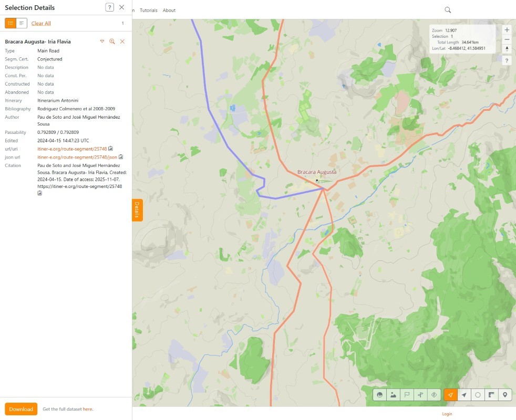Open the Tutorials menu item
The height and width of the screenshot is (420, 516).
149,10
